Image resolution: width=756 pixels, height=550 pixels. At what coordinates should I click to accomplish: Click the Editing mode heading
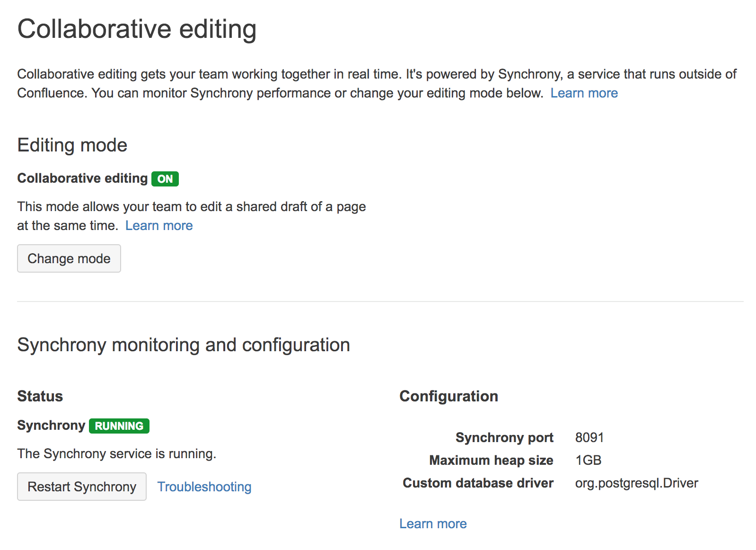coord(72,145)
